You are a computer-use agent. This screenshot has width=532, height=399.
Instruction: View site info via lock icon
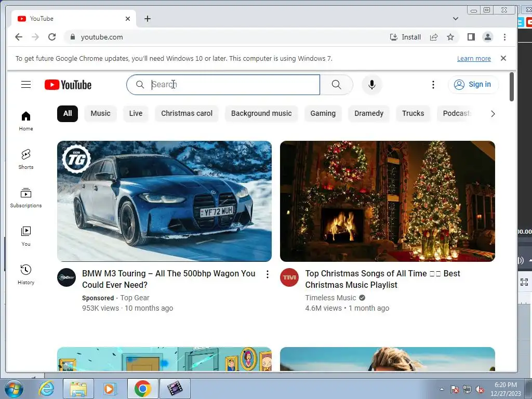tap(72, 37)
